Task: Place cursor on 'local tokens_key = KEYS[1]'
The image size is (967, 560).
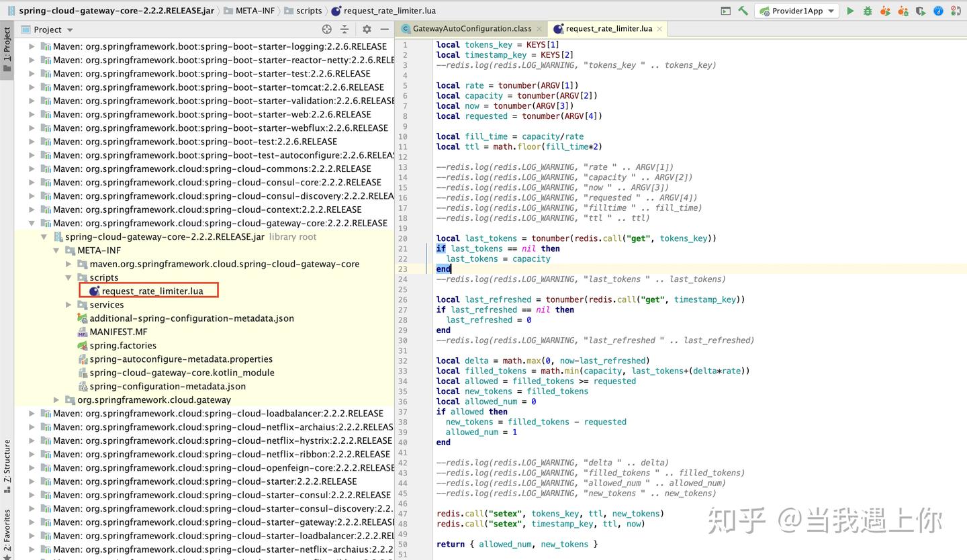Action: click(498, 44)
